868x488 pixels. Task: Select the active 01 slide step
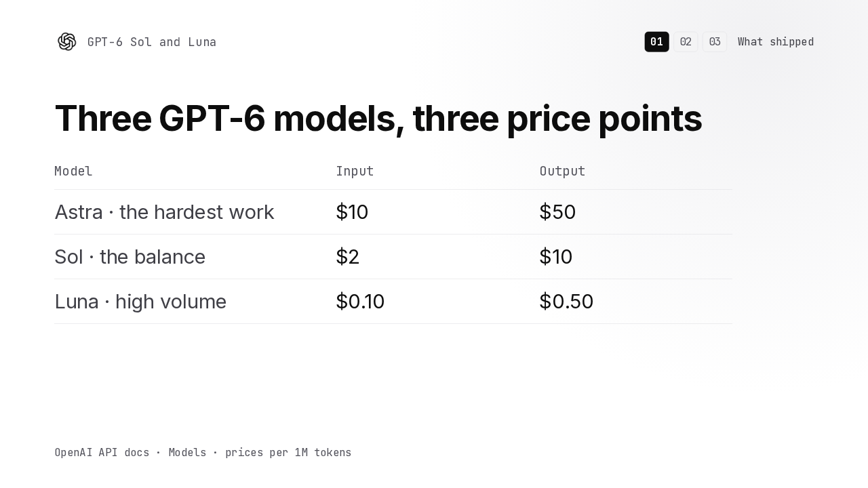pyautogui.click(x=656, y=42)
